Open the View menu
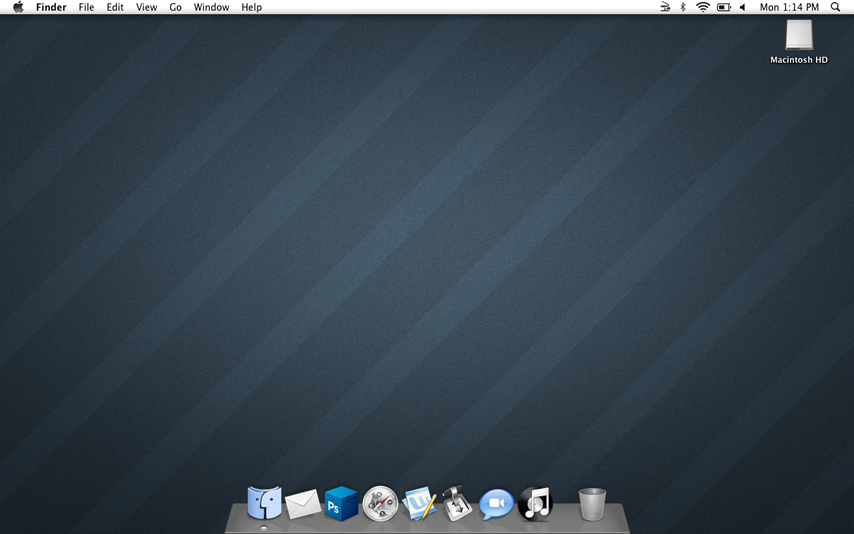 (147, 7)
